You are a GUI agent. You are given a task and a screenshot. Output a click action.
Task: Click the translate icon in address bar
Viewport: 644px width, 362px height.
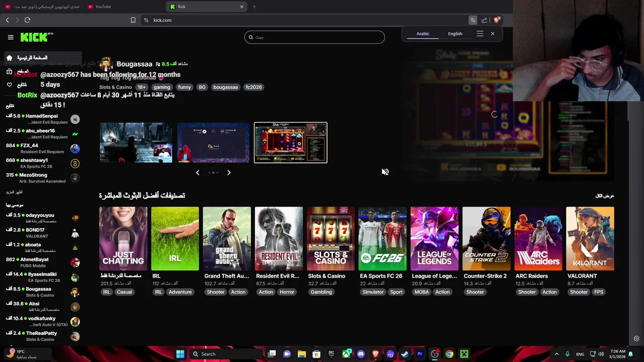(x=473, y=20)
